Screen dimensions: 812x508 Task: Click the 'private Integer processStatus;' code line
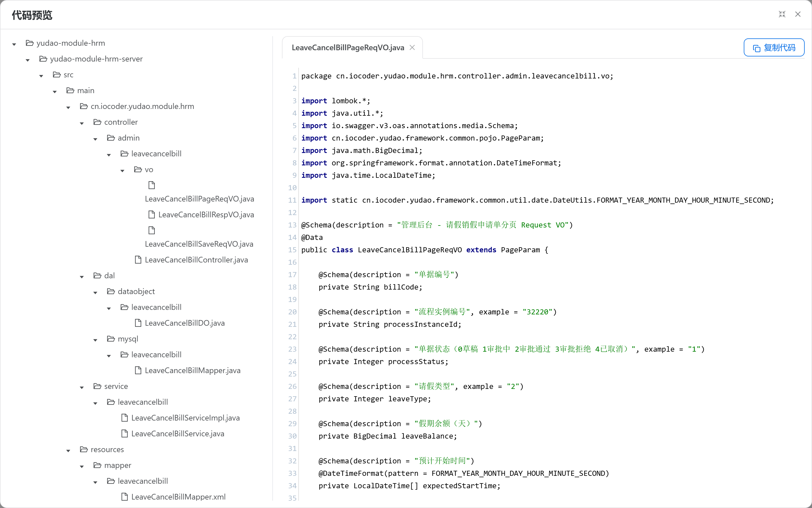pyautogui.click(x=383, y=362)
